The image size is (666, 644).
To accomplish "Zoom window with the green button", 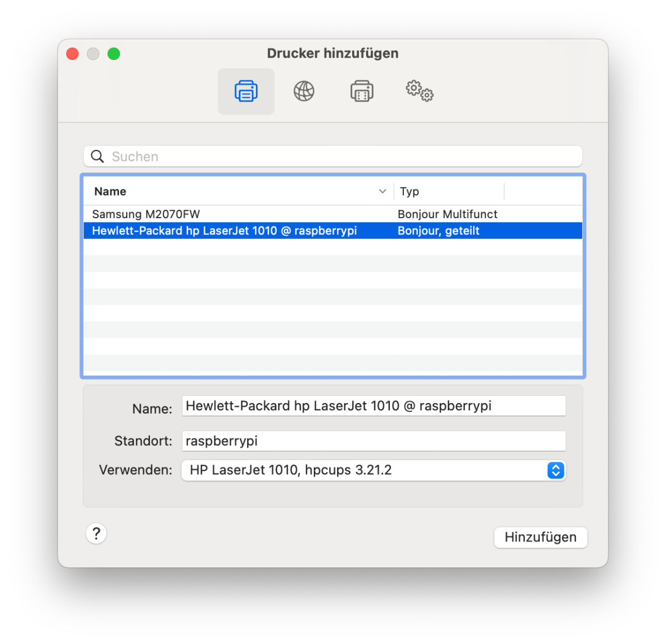I will tap(113, 54).
